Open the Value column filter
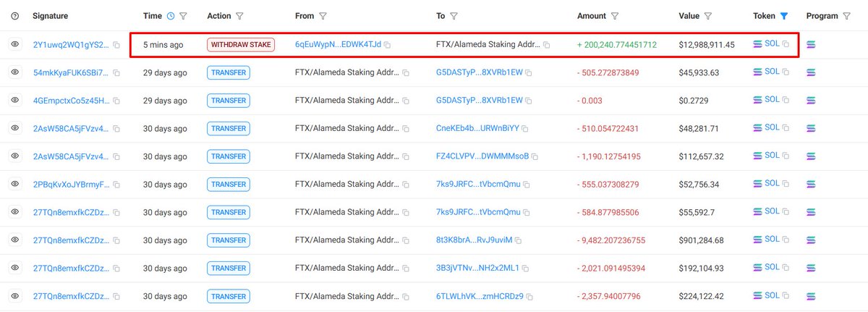Screen dimensions: 868x312 (x=708, y=16)
